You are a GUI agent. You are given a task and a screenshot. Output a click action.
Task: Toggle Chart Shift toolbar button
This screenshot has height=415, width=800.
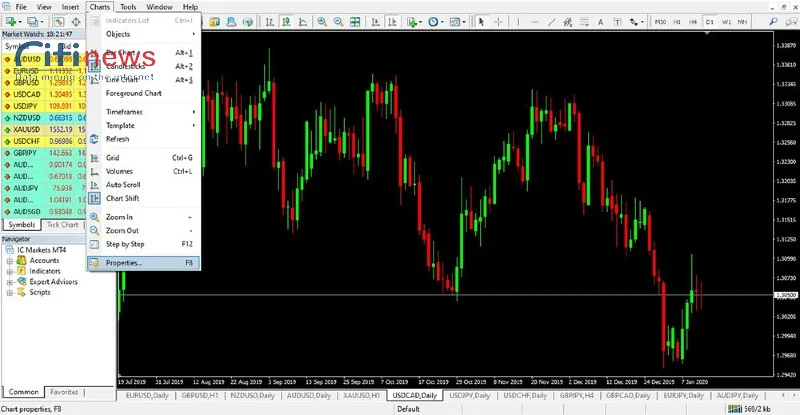pyautogui.click(x=392, y=21)
